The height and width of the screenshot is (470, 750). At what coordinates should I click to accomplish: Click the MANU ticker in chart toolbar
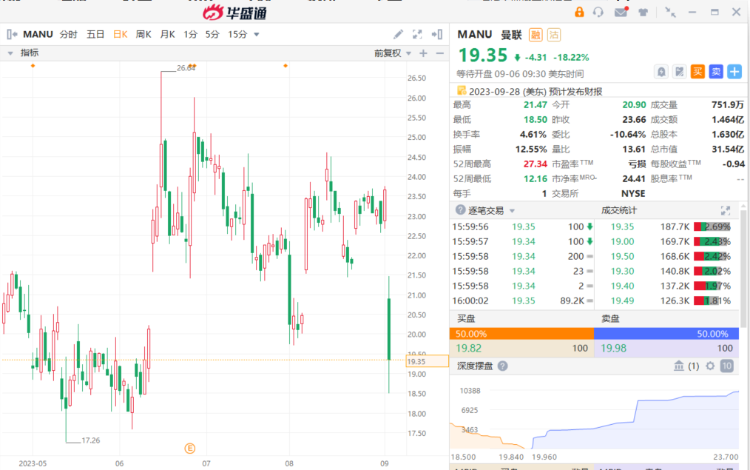(x=38, y=34)
